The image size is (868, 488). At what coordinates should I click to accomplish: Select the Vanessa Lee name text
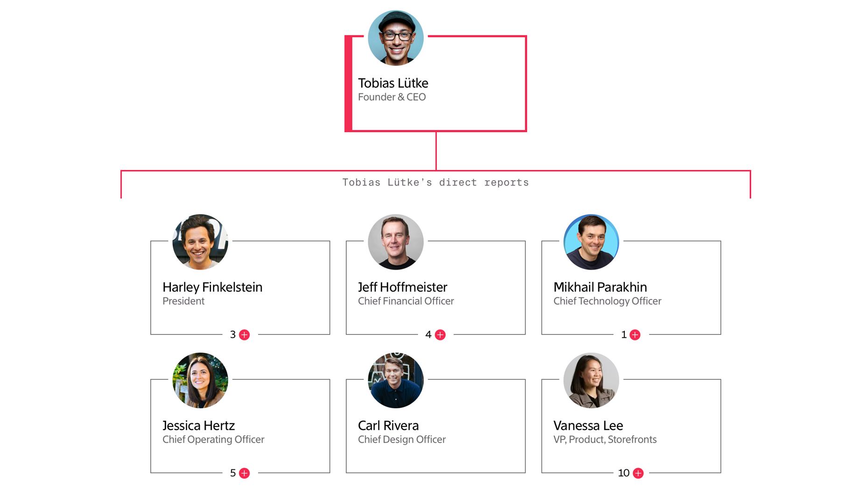[588, 425]
